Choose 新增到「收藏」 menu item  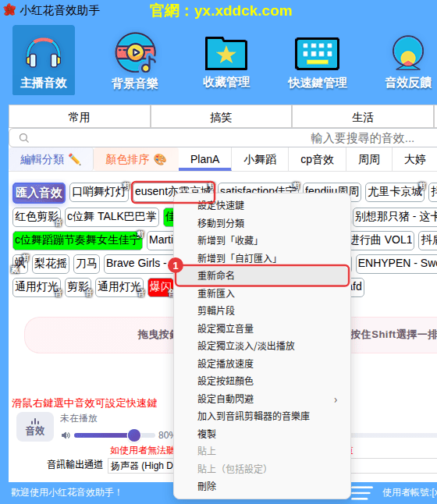point(262,240)
